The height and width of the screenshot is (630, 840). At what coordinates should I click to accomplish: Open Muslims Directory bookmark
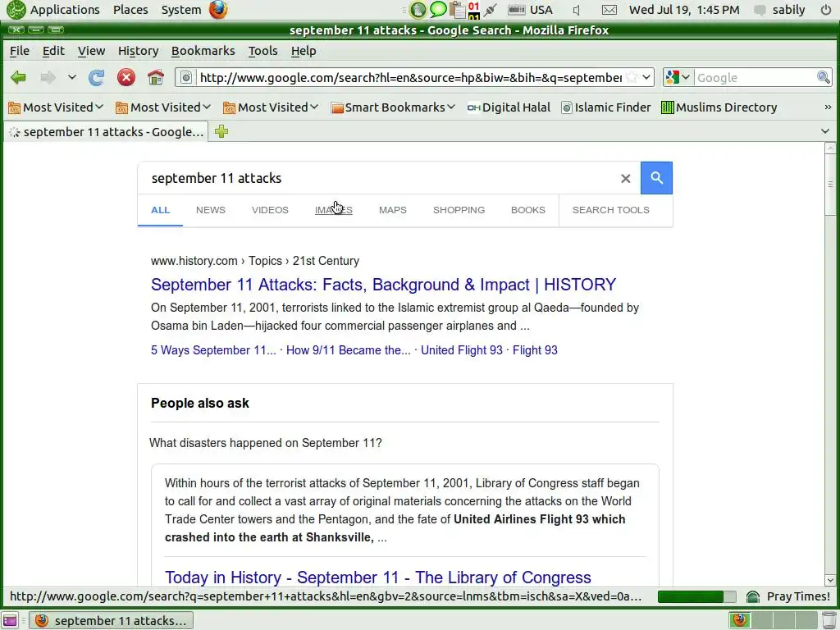(x=719, y=107)
